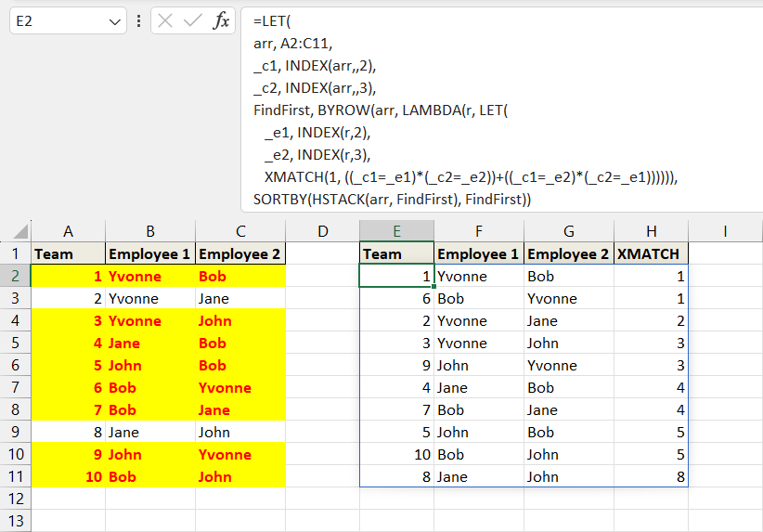This screenshot has height=532, width=763.
Task: Click Employee 2 header in cell G1
Action: [567, 254]
